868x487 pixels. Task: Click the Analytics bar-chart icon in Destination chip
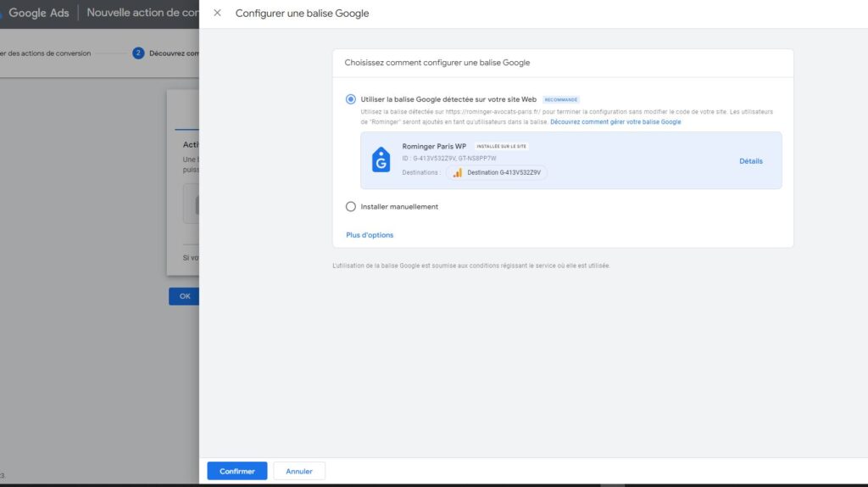457,172
